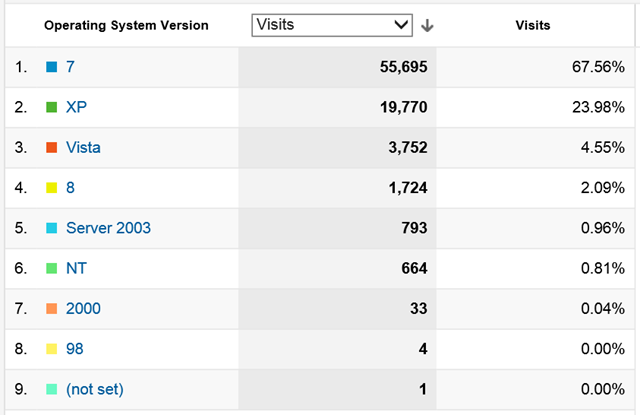Click the 98 version link
This screenshot has height=415, width=640.
tap(75, 348)
